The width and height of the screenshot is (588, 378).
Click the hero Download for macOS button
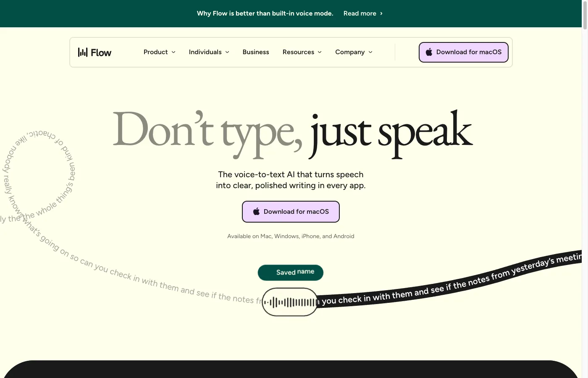click(291, 212)
